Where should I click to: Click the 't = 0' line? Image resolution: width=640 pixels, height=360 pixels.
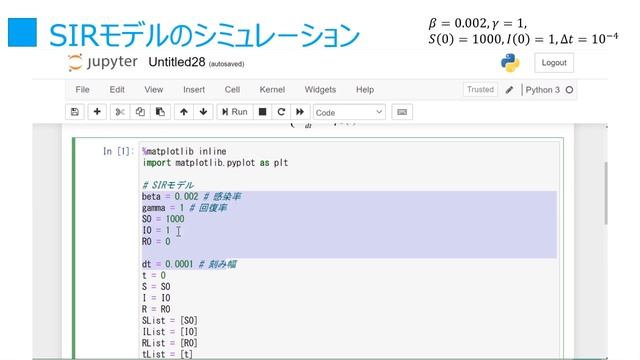coord(153,276)
